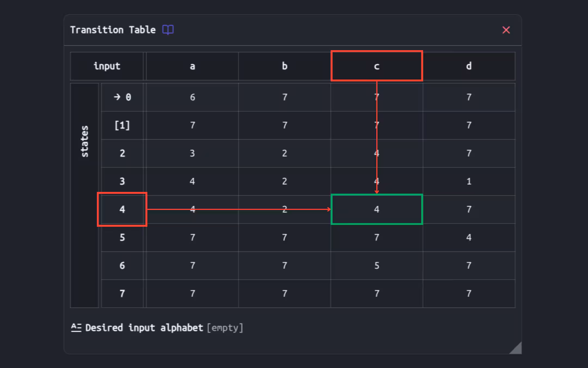Click the Transition Table title text

[113, 30]
